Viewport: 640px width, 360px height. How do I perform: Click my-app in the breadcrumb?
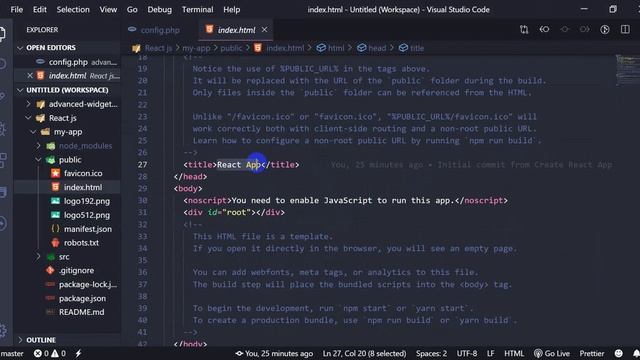click(196, 48)
